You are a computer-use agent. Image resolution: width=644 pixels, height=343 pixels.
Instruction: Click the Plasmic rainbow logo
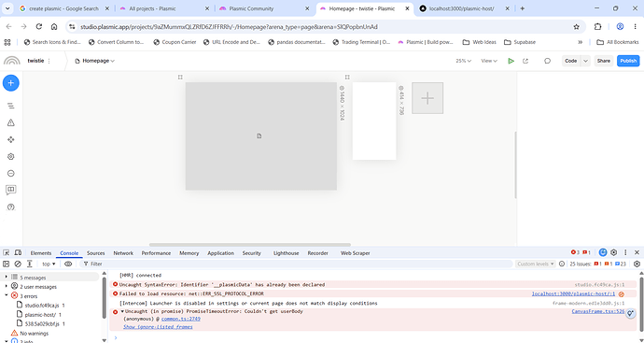click(11, 61)
